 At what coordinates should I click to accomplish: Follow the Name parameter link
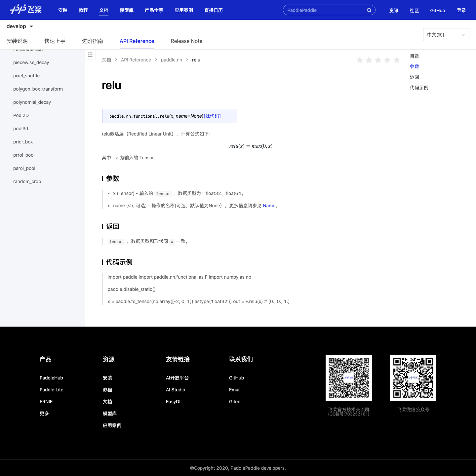pos(269,206)
